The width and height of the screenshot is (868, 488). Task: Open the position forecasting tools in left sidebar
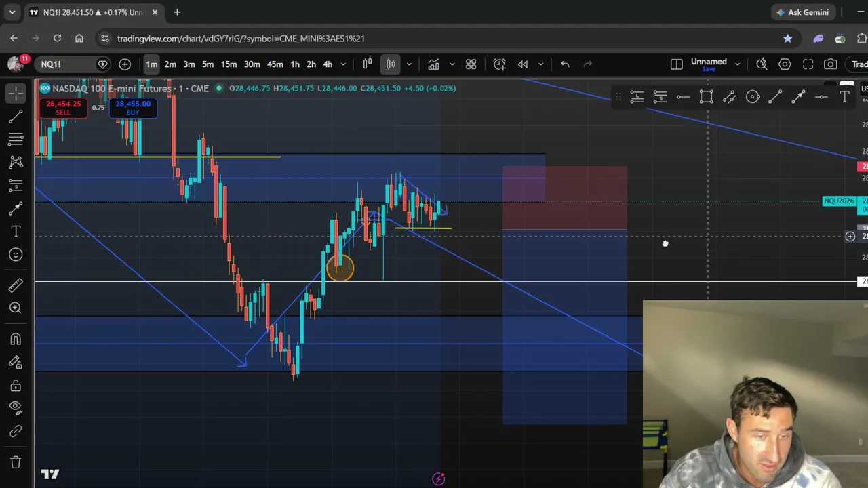coord(16,185)
